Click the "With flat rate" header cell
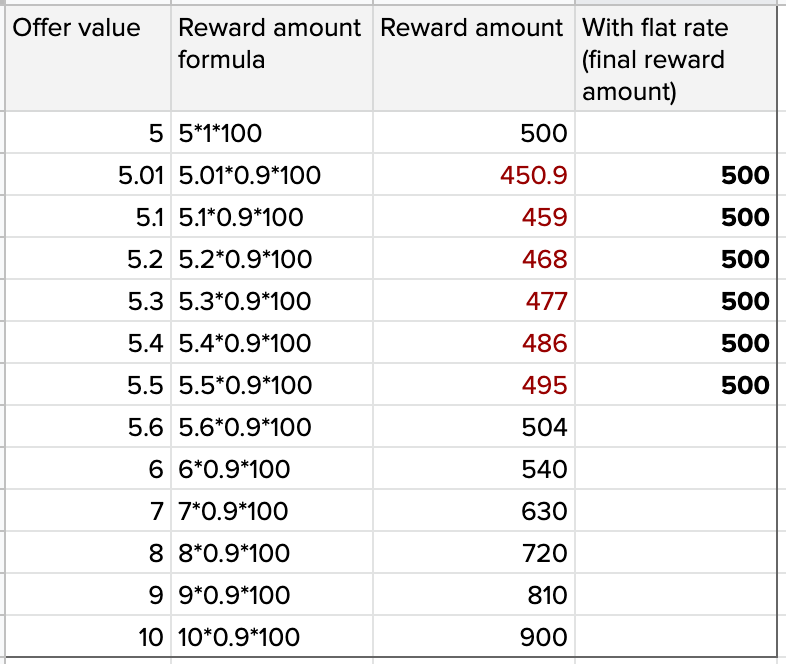 point(676,58)
